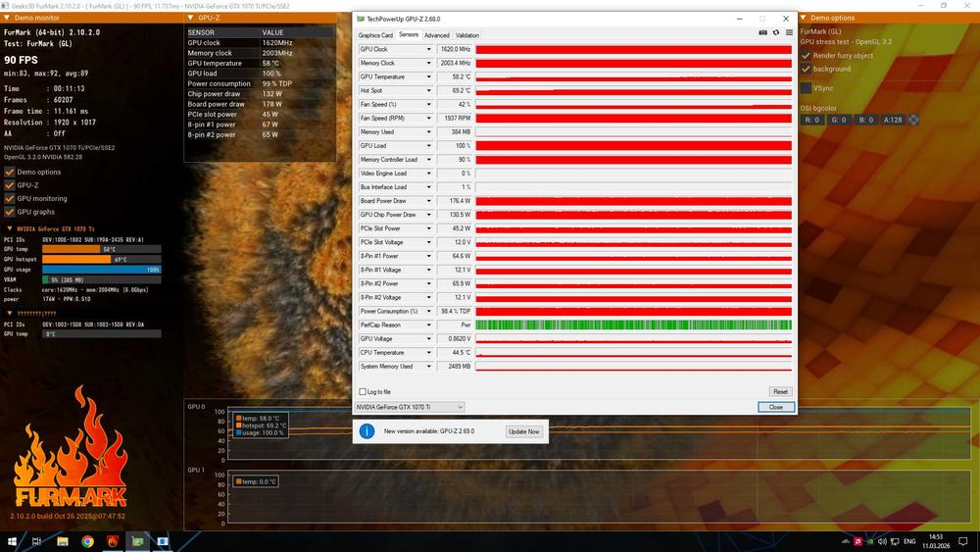Select the Sensors tab
Image resolution: width=980 pixels, height=552 pixels.
408,35
